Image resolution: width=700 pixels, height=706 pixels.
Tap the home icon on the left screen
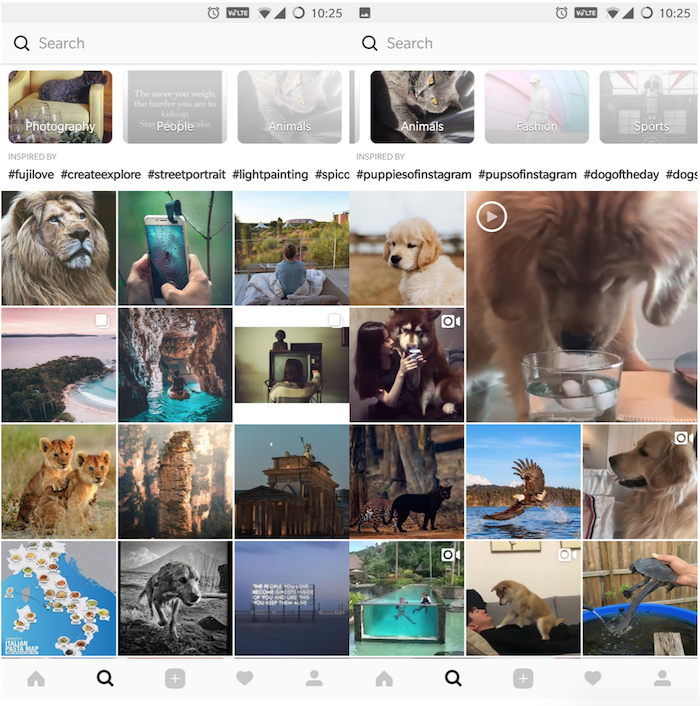coord(36,679)
